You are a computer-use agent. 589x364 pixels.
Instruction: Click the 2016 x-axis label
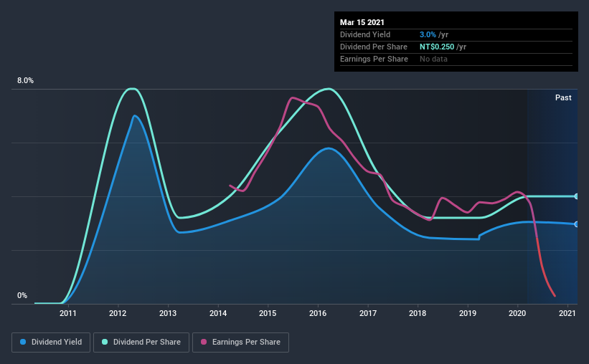pos(318,313)
